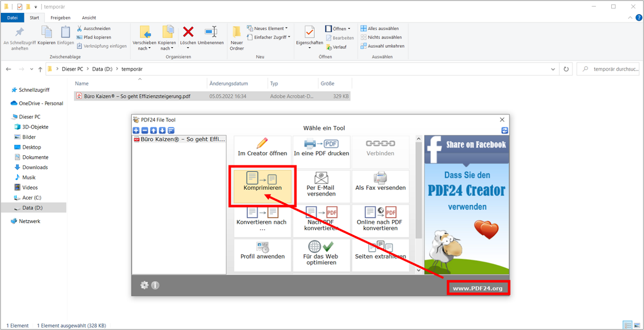Click Kopieren in Zwischenablage group

[46, 36]
